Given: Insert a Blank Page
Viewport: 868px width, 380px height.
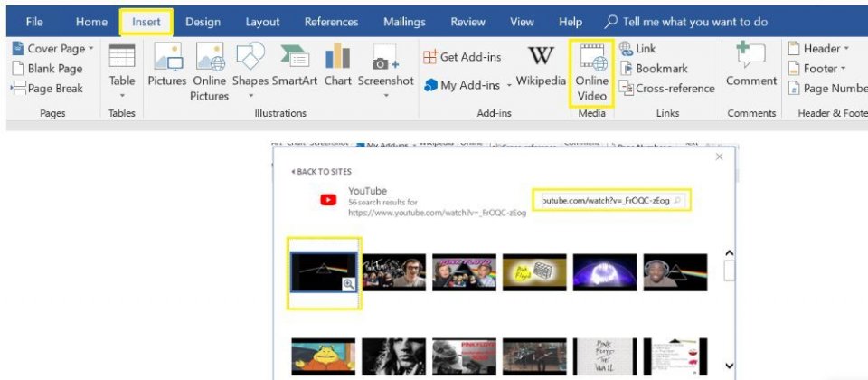Looking at the screenshot, I should pyautogui.click(x=48, y=69).
